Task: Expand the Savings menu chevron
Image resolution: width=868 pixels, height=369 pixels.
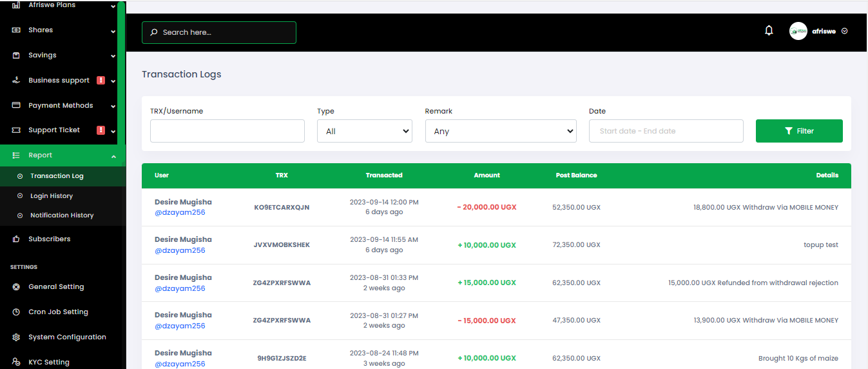Action: [113, 56]
